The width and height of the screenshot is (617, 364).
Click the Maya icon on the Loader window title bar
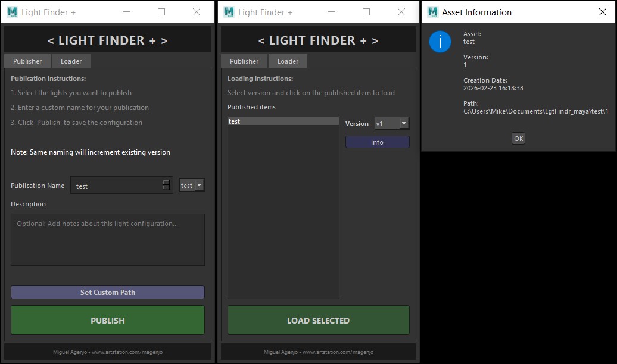227,11
